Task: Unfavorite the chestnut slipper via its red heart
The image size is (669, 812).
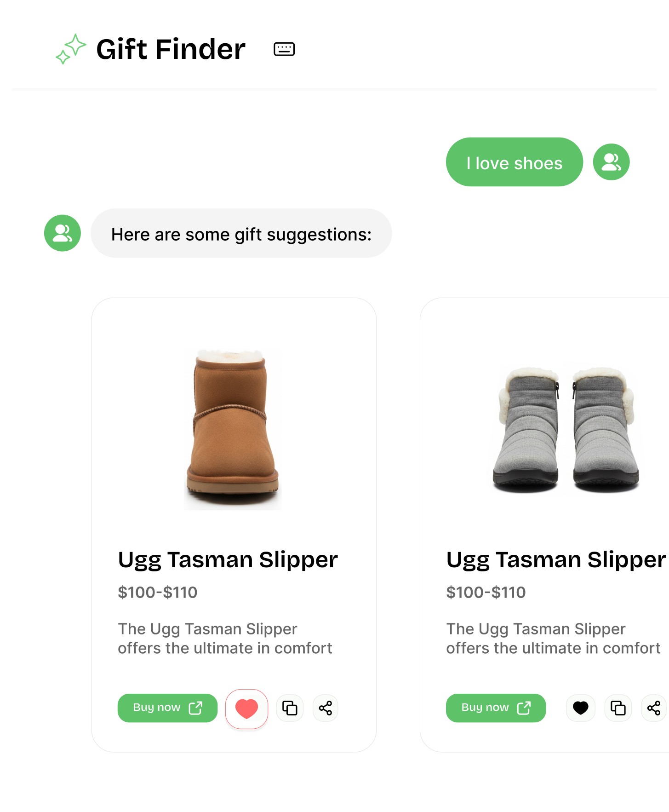Action: tap(246, 708)
